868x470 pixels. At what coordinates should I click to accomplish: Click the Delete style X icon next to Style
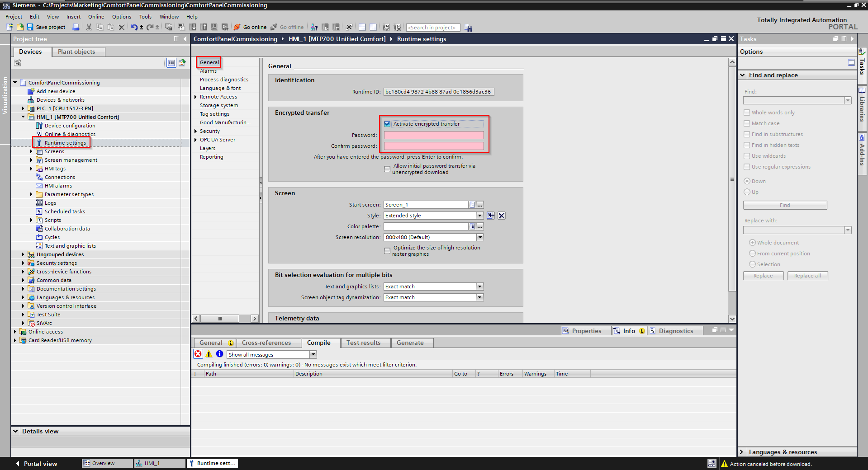pyautogui.click(x=502, y=216)
